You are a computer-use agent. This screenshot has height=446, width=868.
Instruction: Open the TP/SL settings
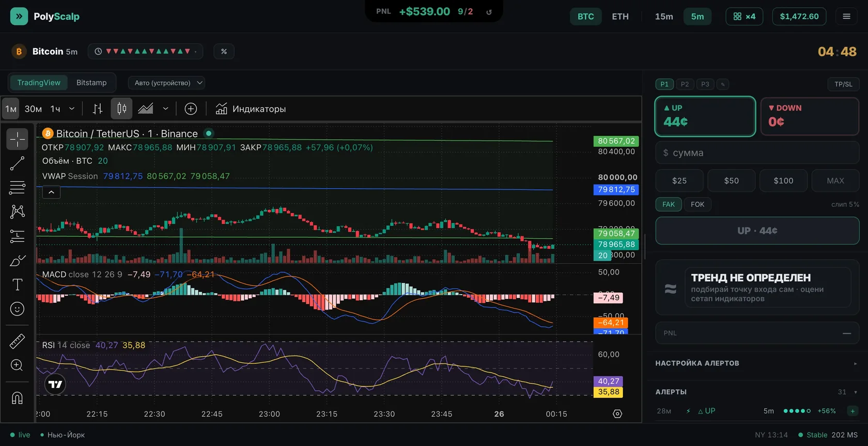click(x=843, y=84)
